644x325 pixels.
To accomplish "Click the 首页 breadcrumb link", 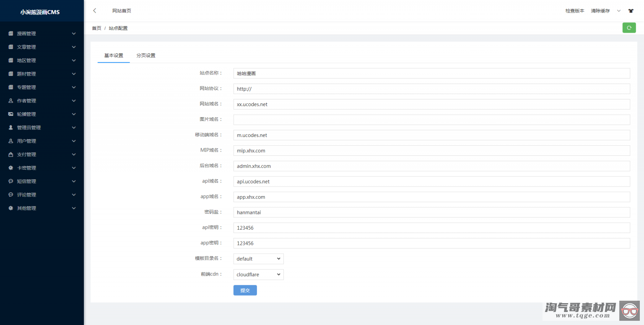I will click(x=96, y=28).
